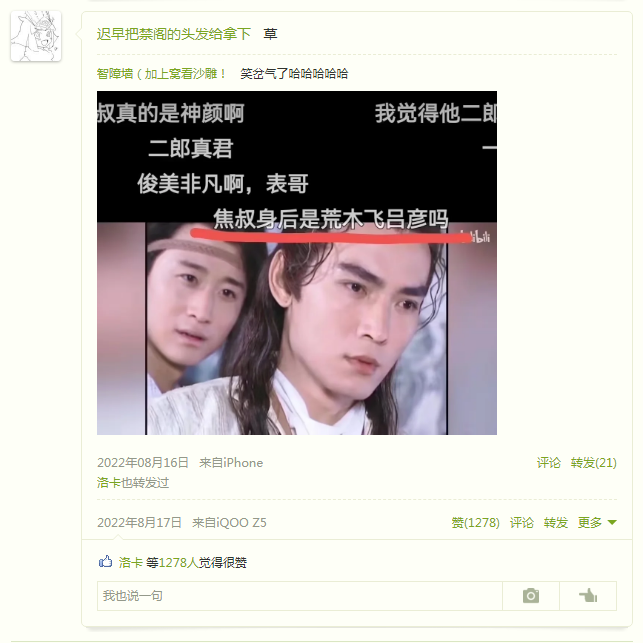
Task: Click the repost date 2022年8月17日
Action: pos(139,522)
